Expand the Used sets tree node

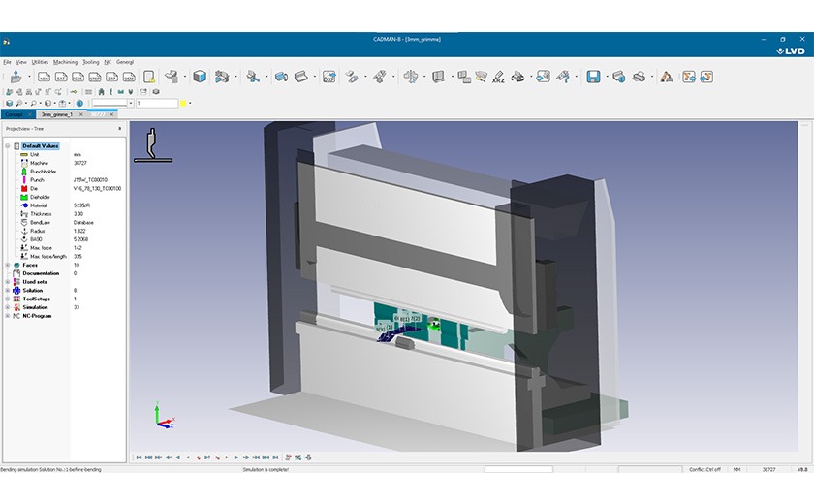pos(8,282)
